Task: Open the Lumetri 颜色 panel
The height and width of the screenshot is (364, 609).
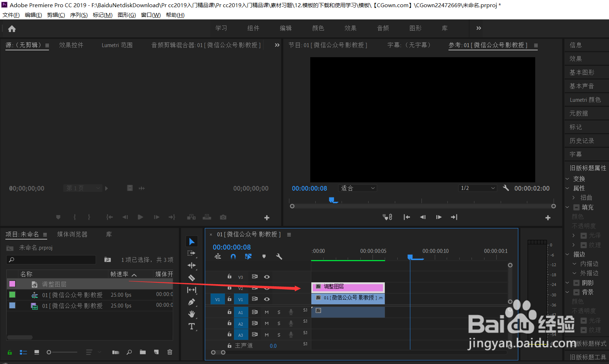Action: point(585,100)
